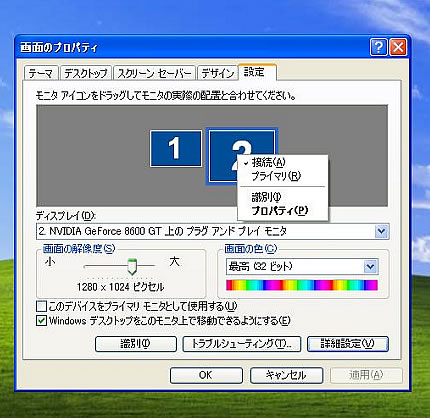Click the rainbow color preview bar
The height and width of the screenshot is (418, 430).
click(302, 285)
